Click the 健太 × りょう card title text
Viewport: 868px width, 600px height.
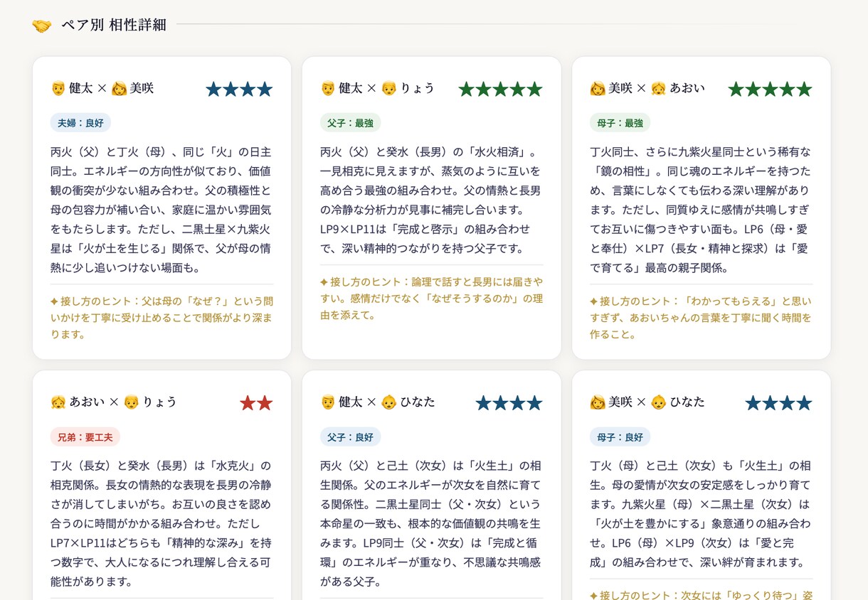(x=378, y=88)
